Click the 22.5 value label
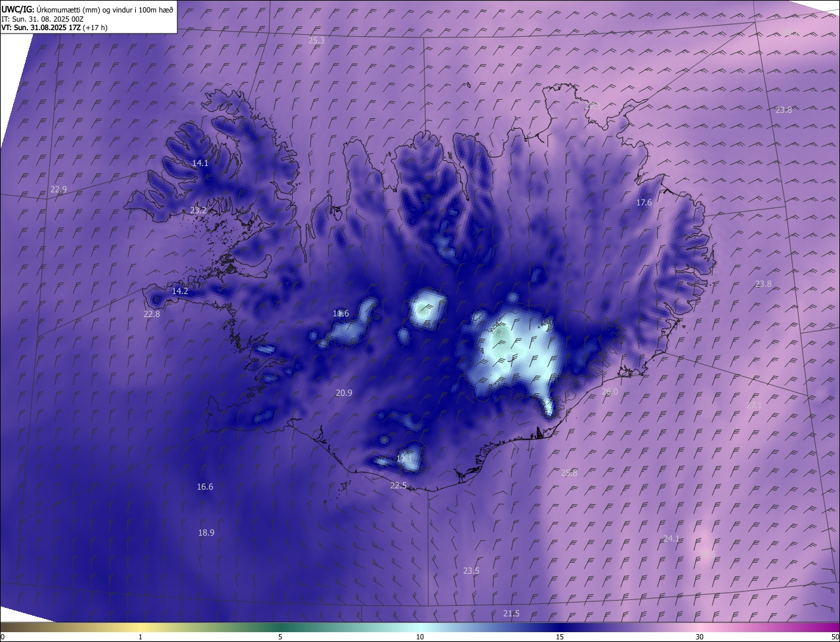The height and width of the screenshot is (642, 840). tap(398, 486)
